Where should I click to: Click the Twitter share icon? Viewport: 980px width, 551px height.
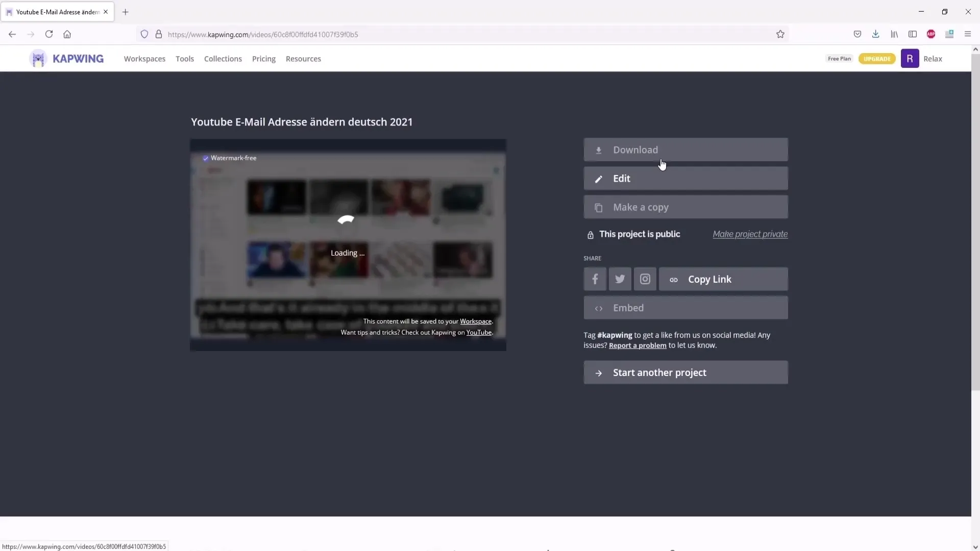click(620, 279)
